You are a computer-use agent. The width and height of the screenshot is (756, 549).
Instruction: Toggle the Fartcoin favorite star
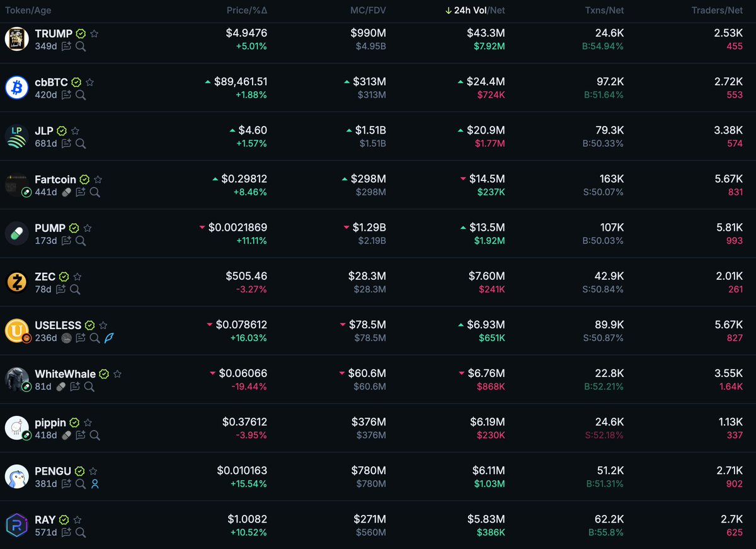[x=98, y=179]
